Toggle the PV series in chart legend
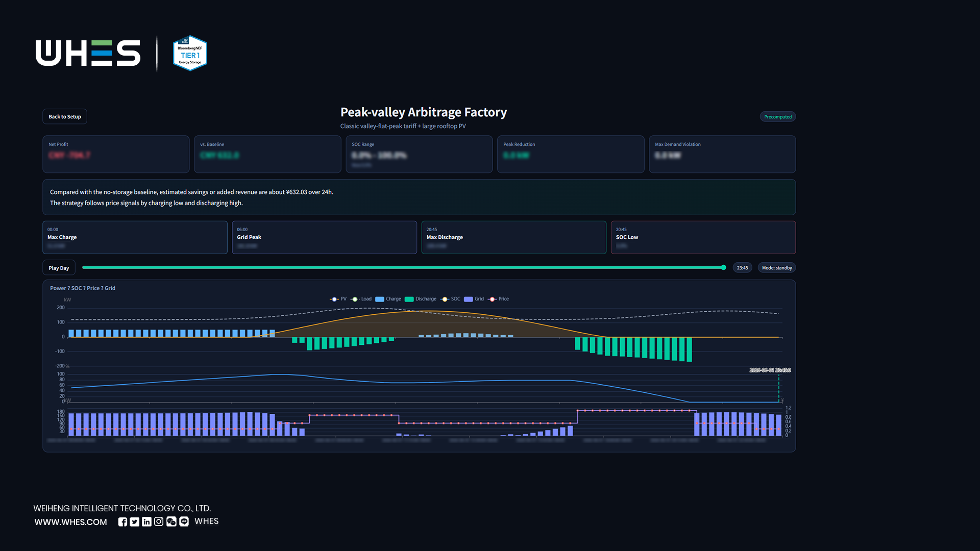The image size is (980, 551). point(338,299)
